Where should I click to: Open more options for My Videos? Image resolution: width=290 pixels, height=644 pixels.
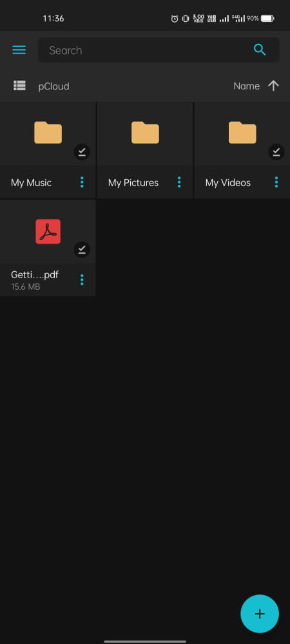(276, 182)
